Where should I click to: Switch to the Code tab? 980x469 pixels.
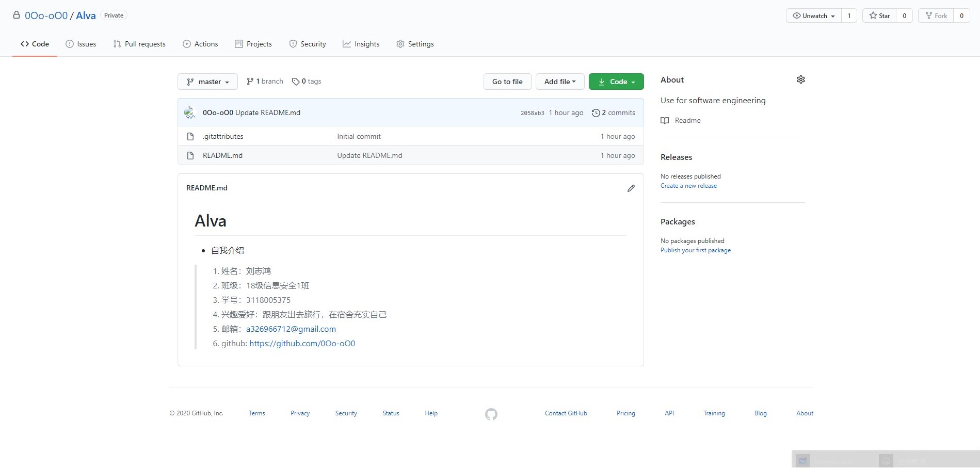[x=35, y=44]
